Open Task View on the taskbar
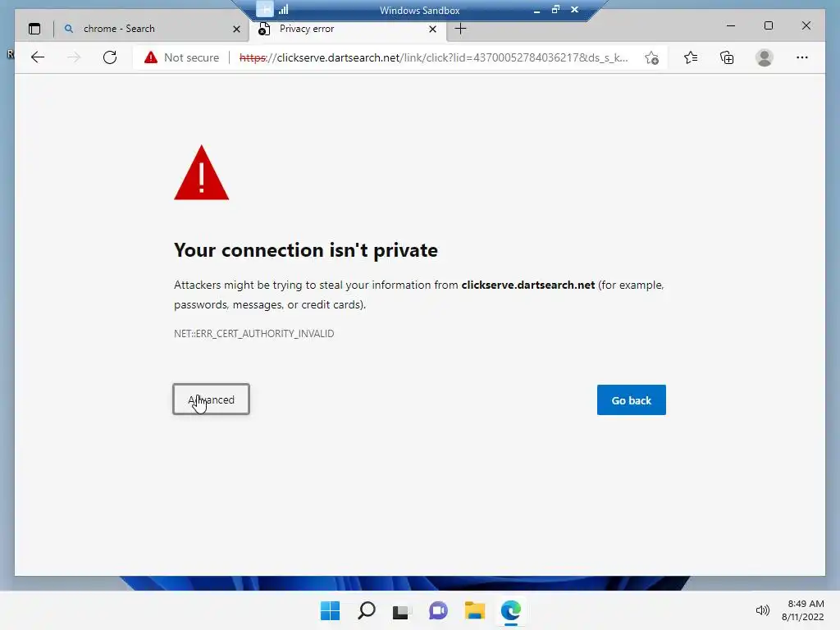Screen dimensions: 840x630 point(402,610)
